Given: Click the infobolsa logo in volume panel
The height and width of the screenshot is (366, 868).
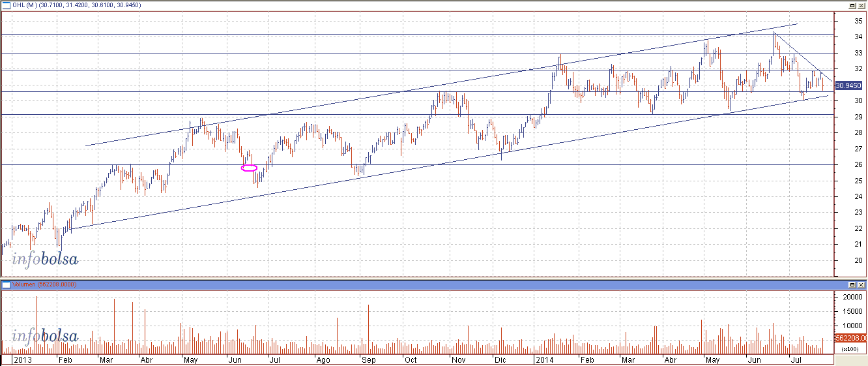Looking at the screenshot, I should click(x=44, y=337).
